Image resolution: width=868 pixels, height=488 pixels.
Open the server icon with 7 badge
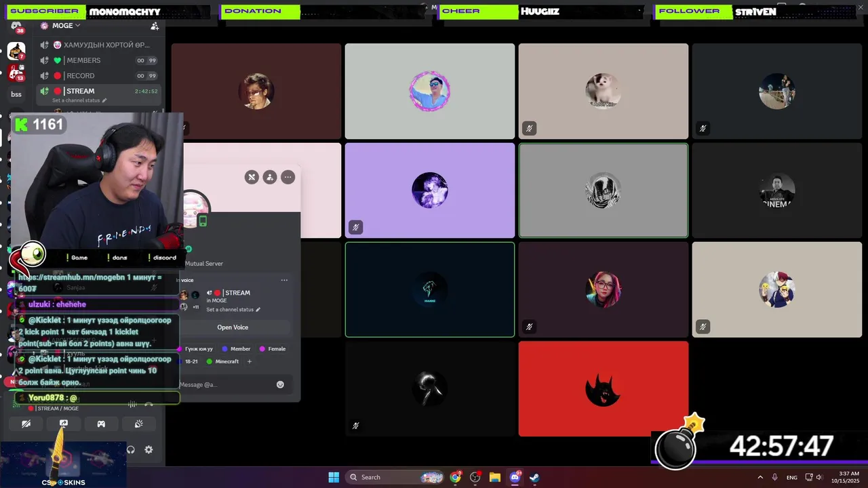coord(16,51)
